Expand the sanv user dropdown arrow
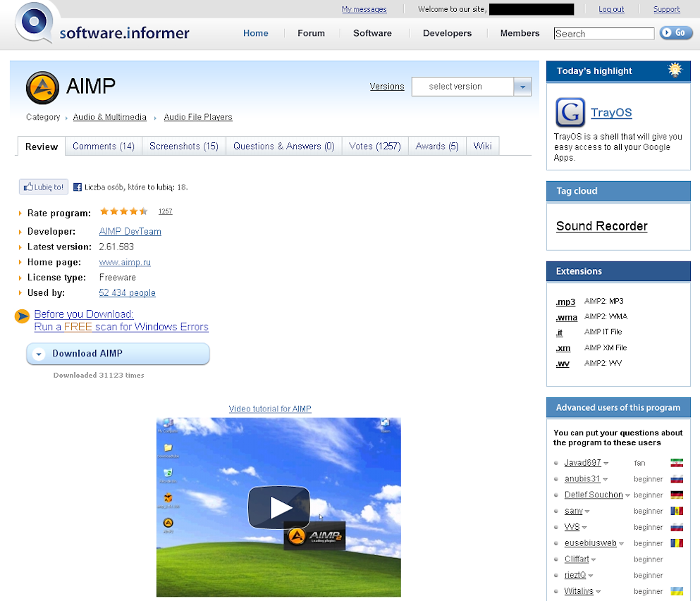This screenshot has width=700, height=601. [x=587, y=512]
